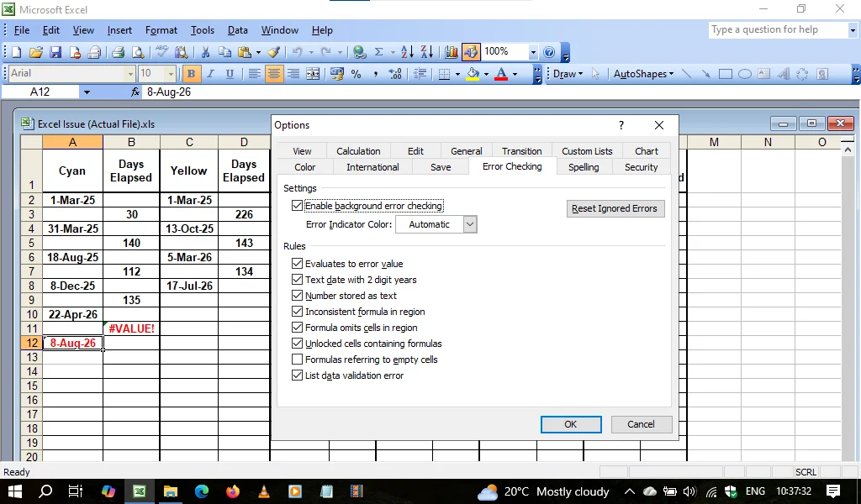Toggle List data validation error rule
Screen dimensions: 861x504
pyautogui.click(x=297, y=375)
